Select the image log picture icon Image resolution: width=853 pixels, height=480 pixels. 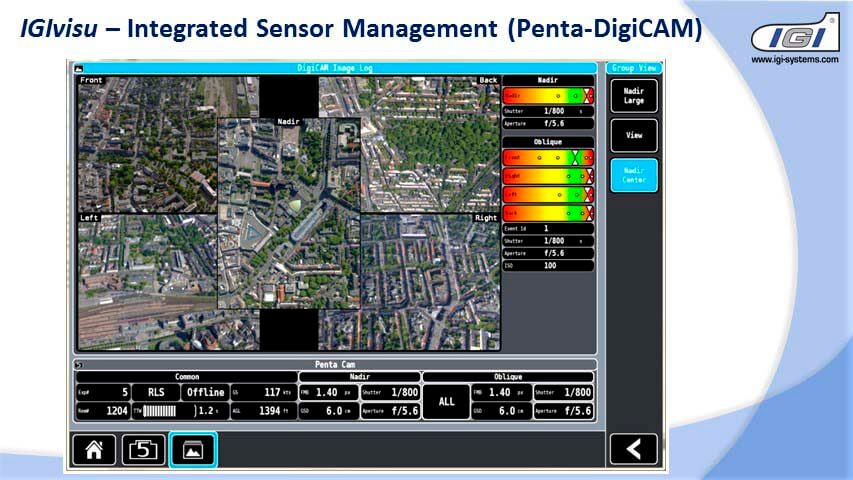click(193, 450)
